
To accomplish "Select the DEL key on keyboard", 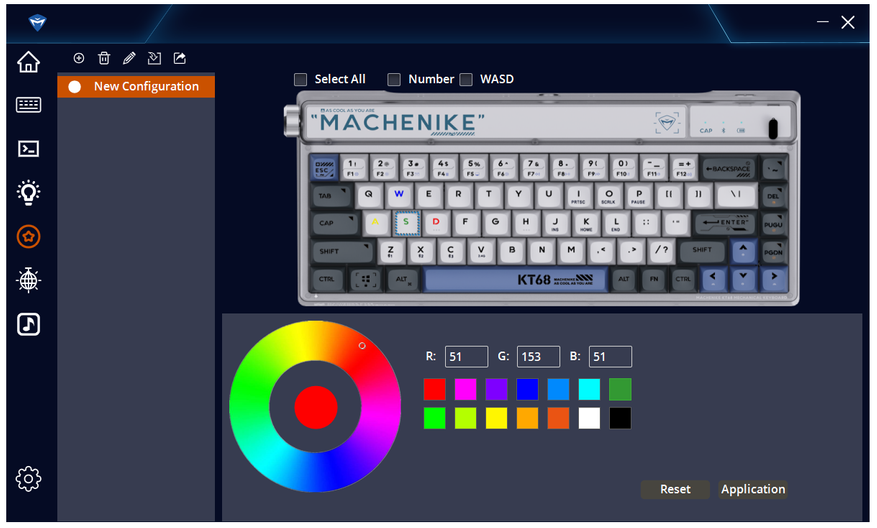I will [774, 196].
